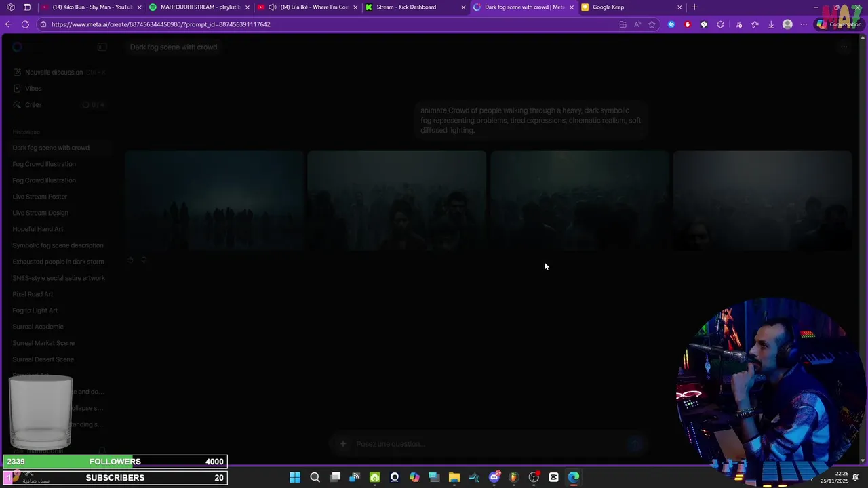Open the Vibes section
The width and height of the screenshot is (868, 488).
click(33, 89)
